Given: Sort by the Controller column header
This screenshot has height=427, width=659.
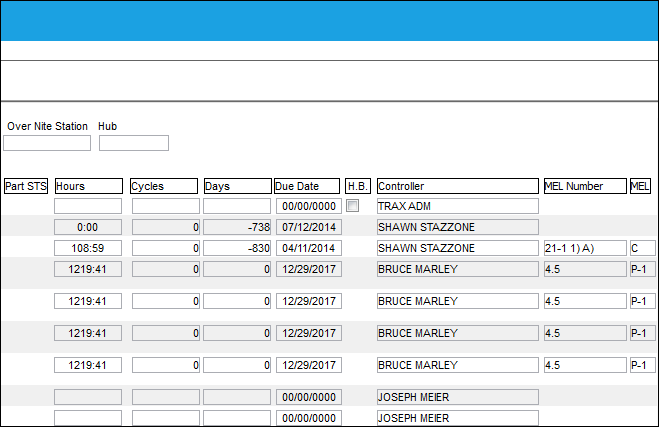Looking at the screenshot, I should pos(458,186).
